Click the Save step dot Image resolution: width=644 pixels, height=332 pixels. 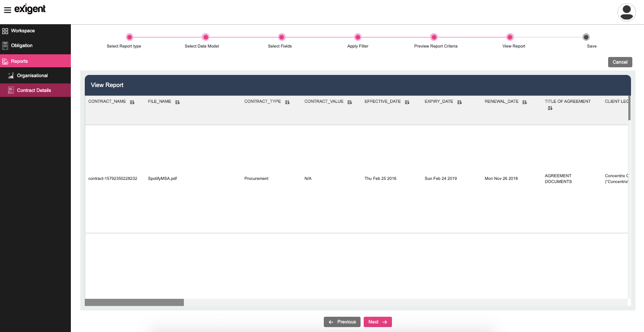click(586, 37)
